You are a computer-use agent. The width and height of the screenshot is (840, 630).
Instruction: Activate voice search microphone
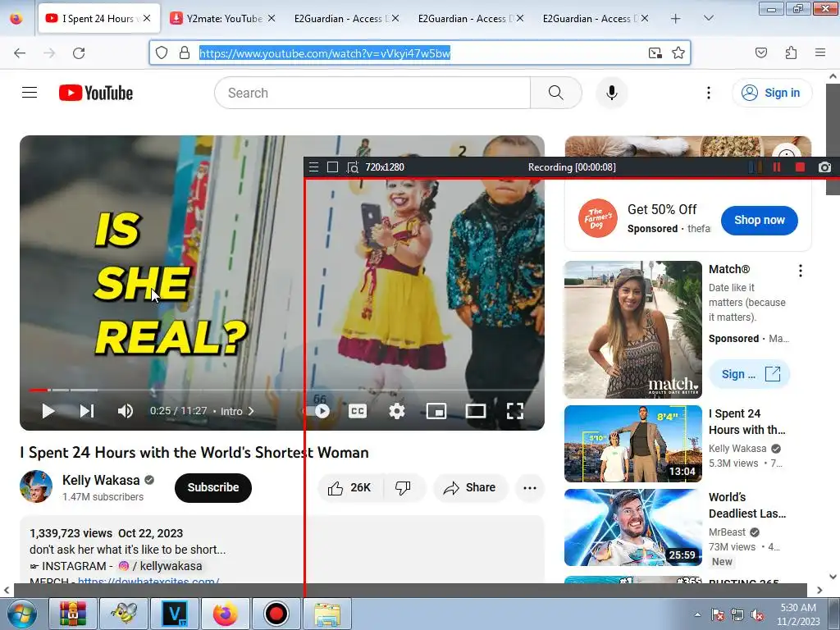pos(611,93)
